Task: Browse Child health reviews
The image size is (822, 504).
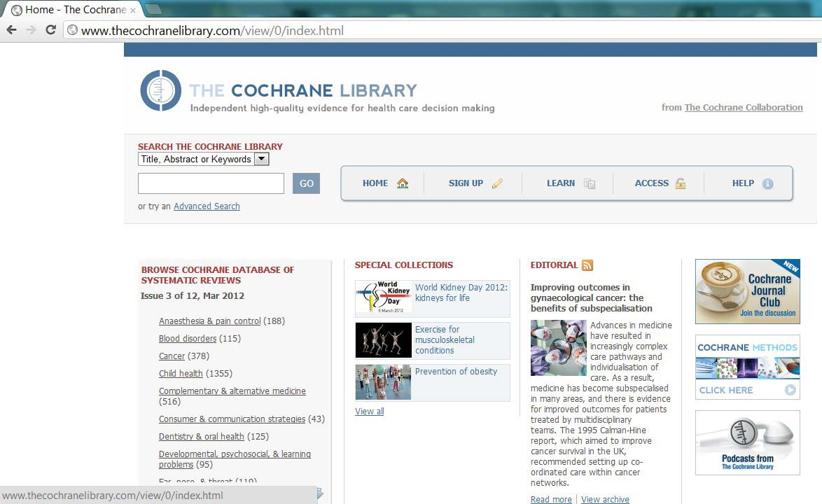Action: click(x=181, y=374)
